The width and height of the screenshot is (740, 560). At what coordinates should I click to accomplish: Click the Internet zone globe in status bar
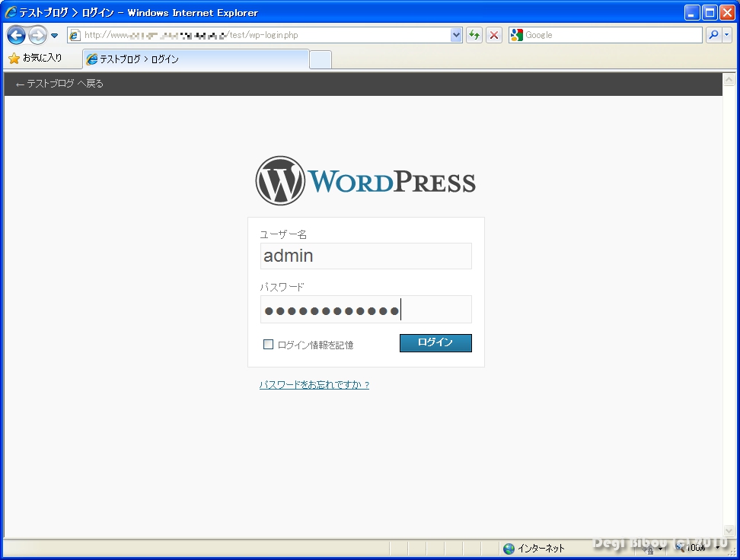point(509,549)
